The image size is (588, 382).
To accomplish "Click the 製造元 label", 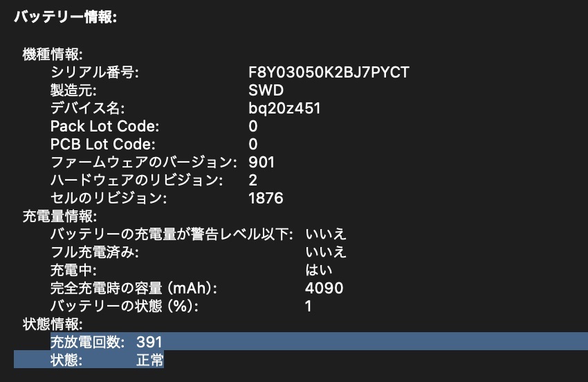I will coord(73,90).
